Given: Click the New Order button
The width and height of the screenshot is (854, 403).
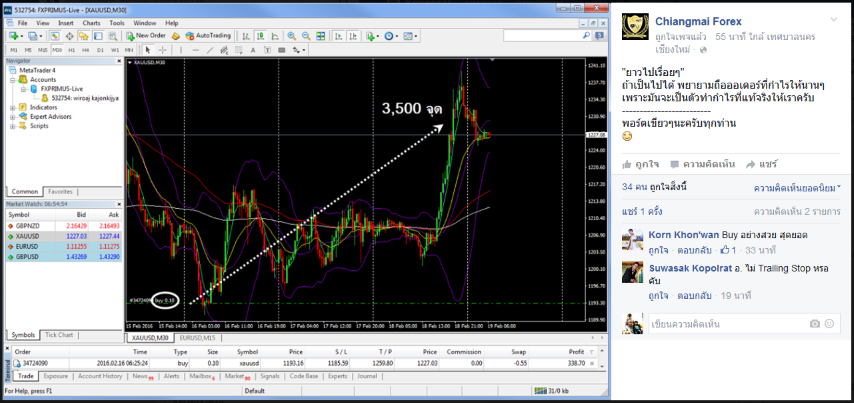Looking at the screenshot, I should [x=146, y=36].
